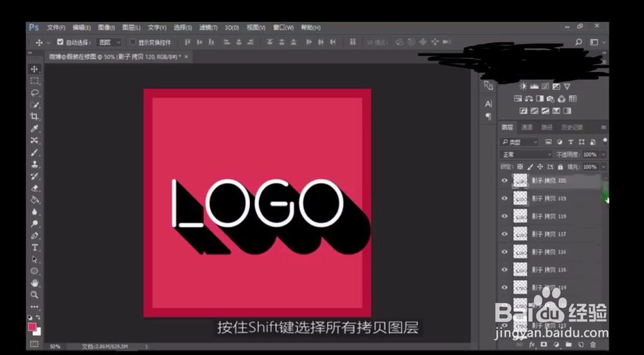Open the 正常 blend mode dropdown

pyautogui.click(x=527, y=155)
